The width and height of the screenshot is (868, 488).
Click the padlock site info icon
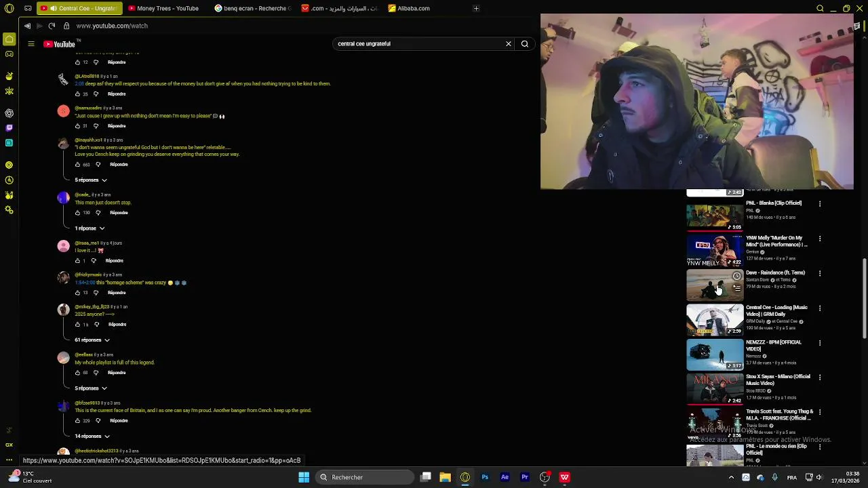coord(66,26)
